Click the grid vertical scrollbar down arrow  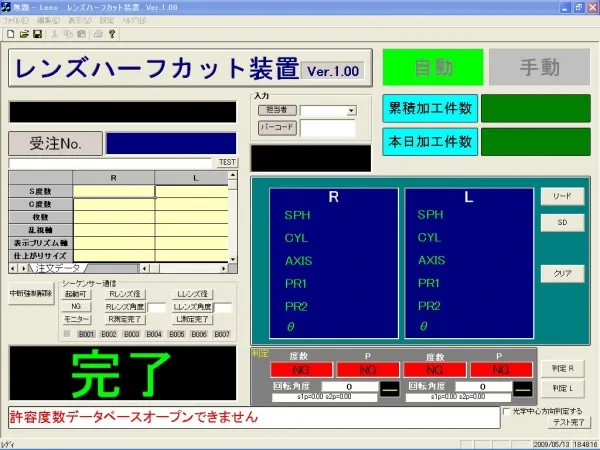(233, 259)
